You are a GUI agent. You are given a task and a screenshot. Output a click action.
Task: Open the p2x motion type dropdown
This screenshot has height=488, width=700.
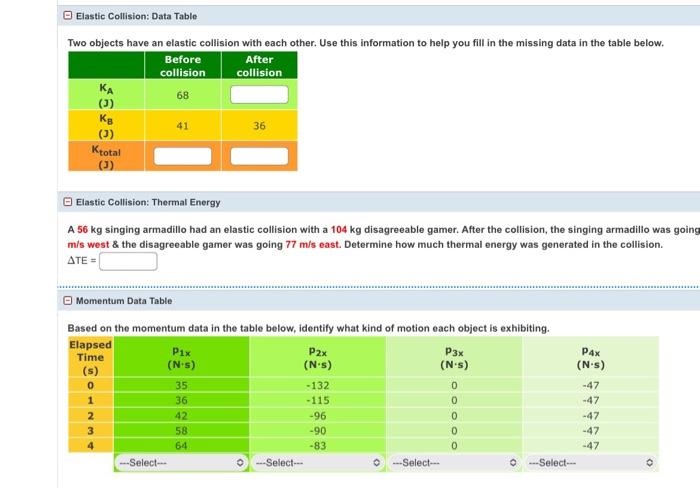point(318,463)
